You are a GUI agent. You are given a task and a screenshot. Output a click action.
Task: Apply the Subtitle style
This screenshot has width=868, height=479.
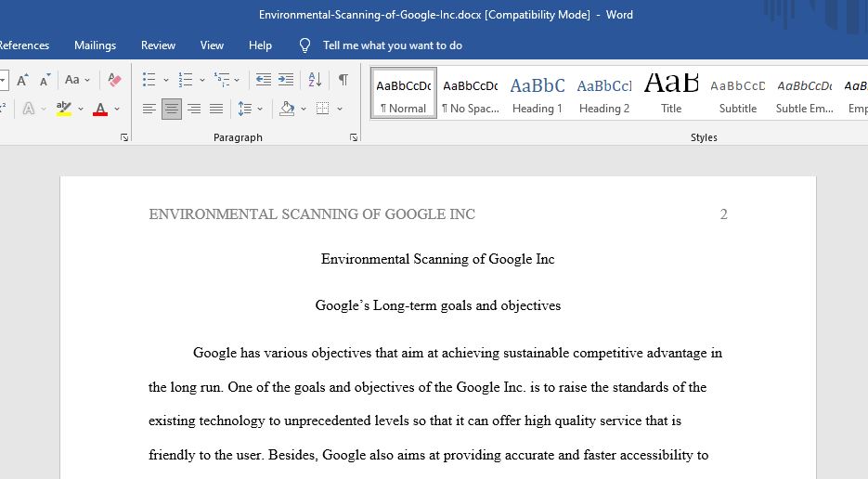pos(737,93)
